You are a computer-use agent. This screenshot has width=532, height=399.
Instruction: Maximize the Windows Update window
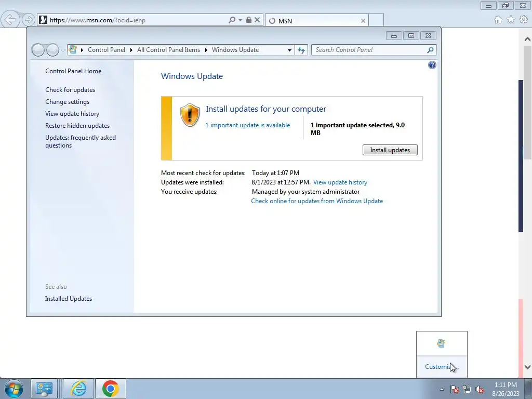[x=411, y=36]
